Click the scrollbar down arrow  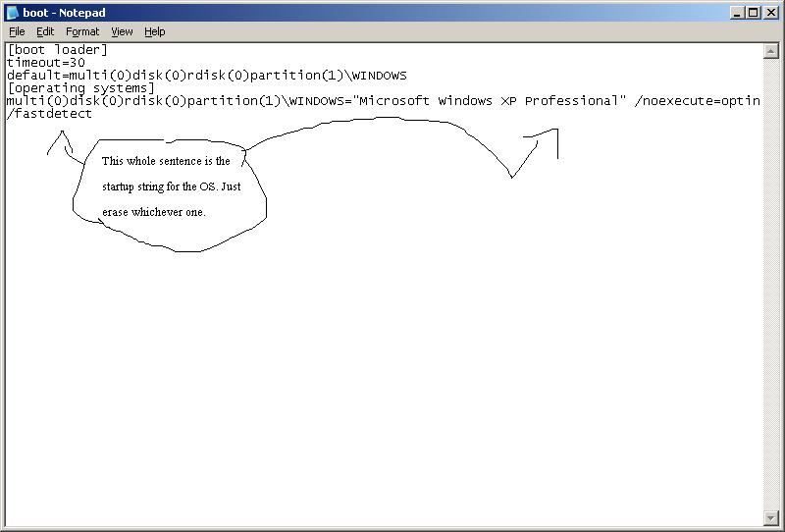pyautogui.click(x=770, y=518)
